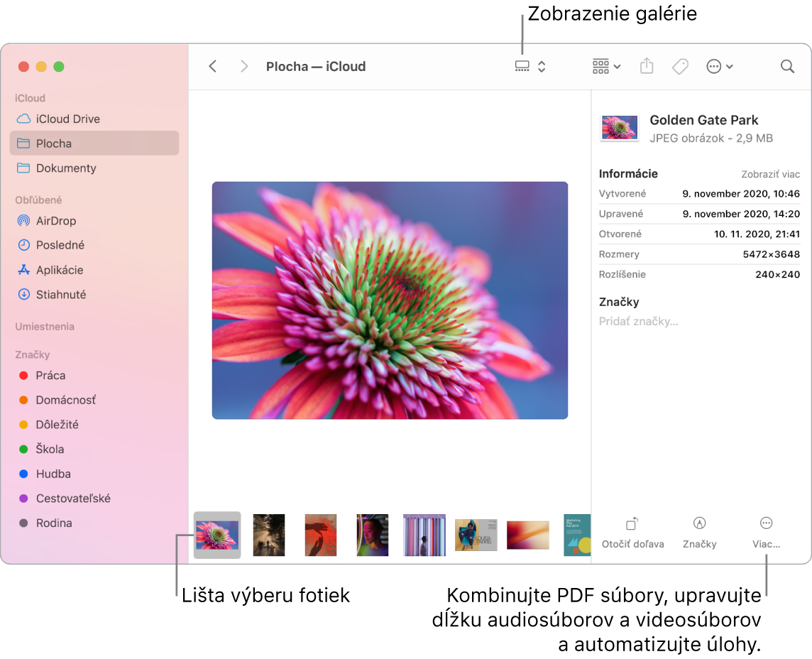812x659 pixels.
Task: Click the Back navigation arrow
Action: (x=213, y=66)
